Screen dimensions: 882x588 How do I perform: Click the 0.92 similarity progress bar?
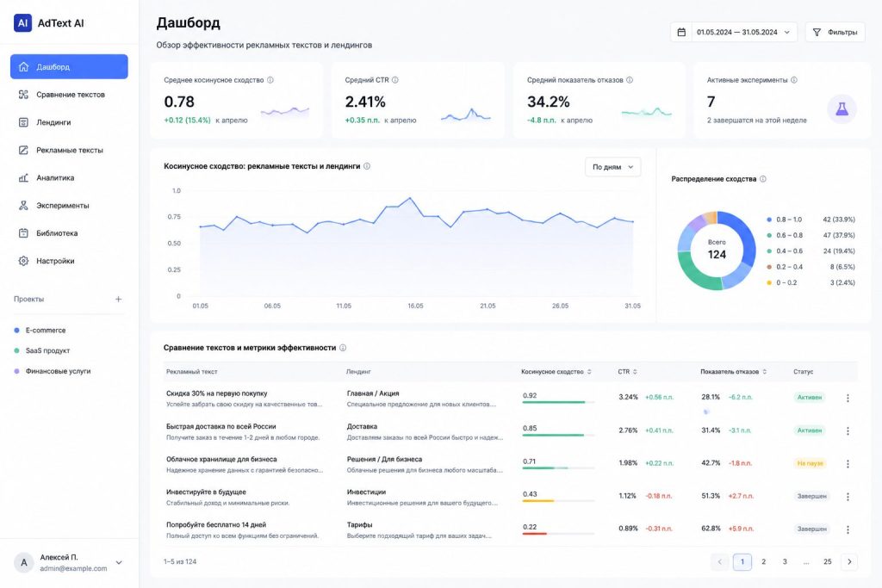(558, 402)
